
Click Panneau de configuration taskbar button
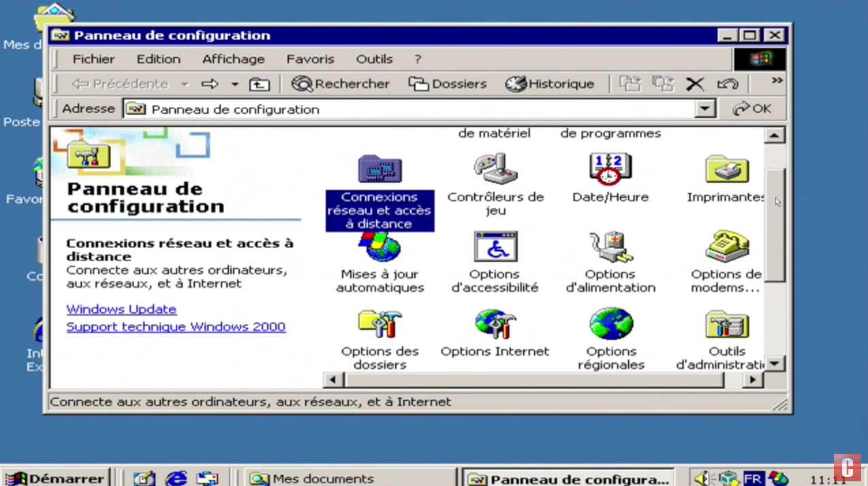(568, 479)
